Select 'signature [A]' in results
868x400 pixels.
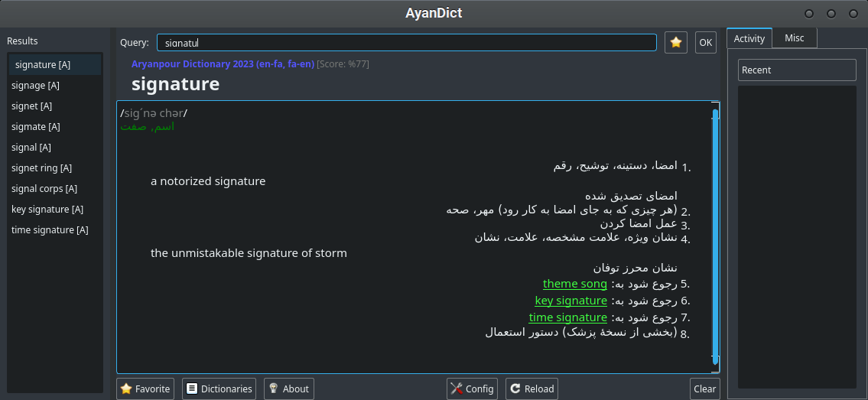[x=55, y=65]
